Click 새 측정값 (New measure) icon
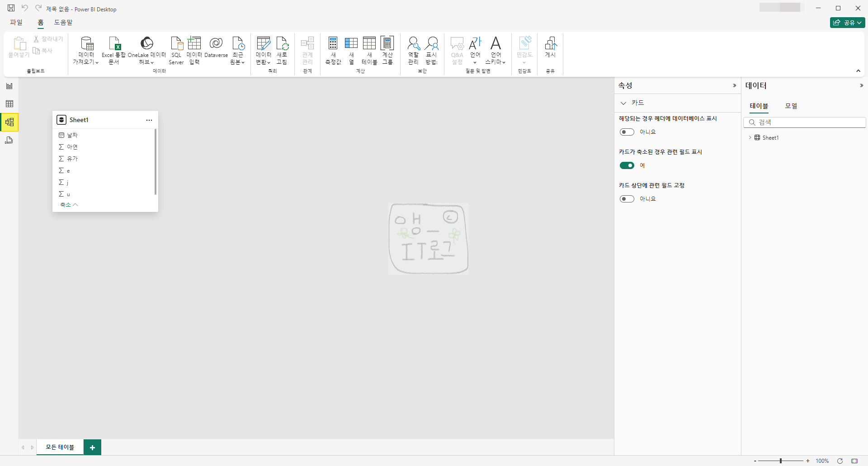The width and height of the screenshot is (868, 466). tap(333, 51)
